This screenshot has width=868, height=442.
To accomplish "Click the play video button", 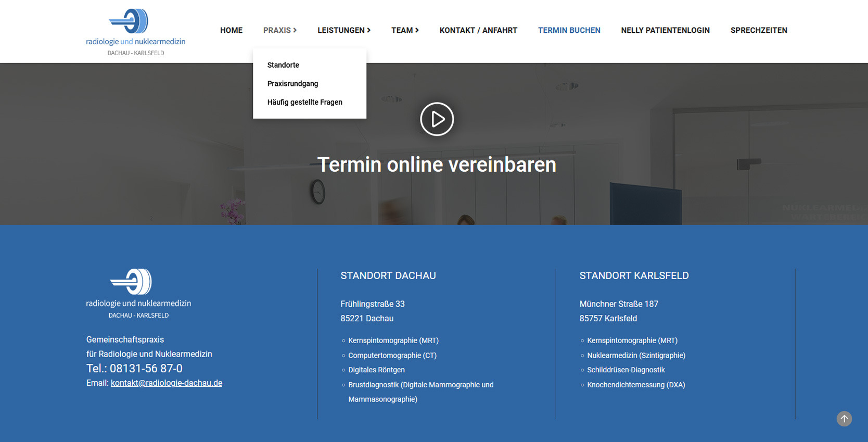I will 437,119.
